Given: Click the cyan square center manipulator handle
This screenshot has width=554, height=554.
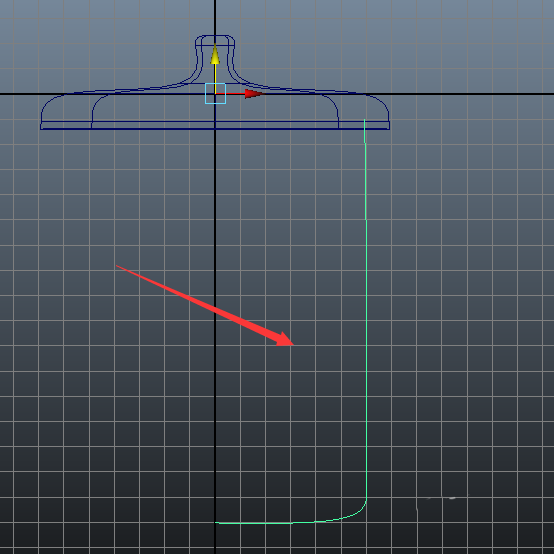Looking at the screenshot, I should tap(215, 94).
